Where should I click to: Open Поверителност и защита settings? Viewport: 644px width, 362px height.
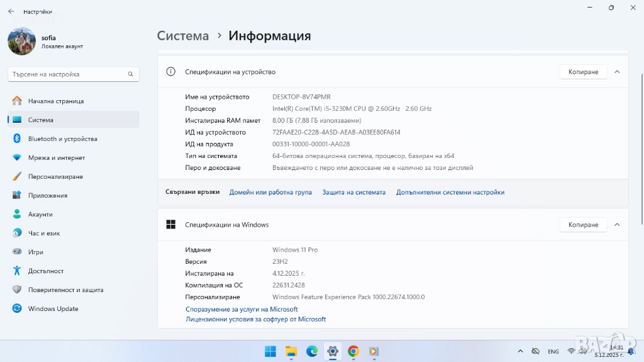(65, 290)
